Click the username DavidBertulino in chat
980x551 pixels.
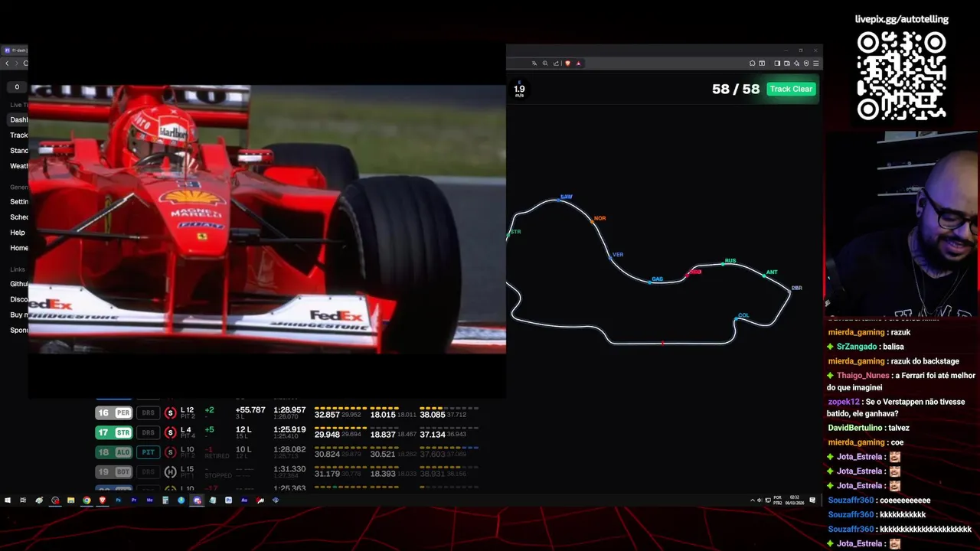click(855, 428)
